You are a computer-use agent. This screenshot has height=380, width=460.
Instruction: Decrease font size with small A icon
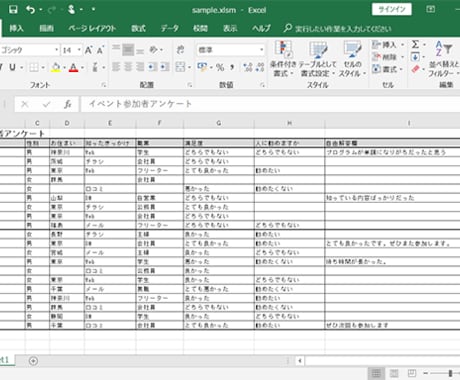click(x=100, y=50)
